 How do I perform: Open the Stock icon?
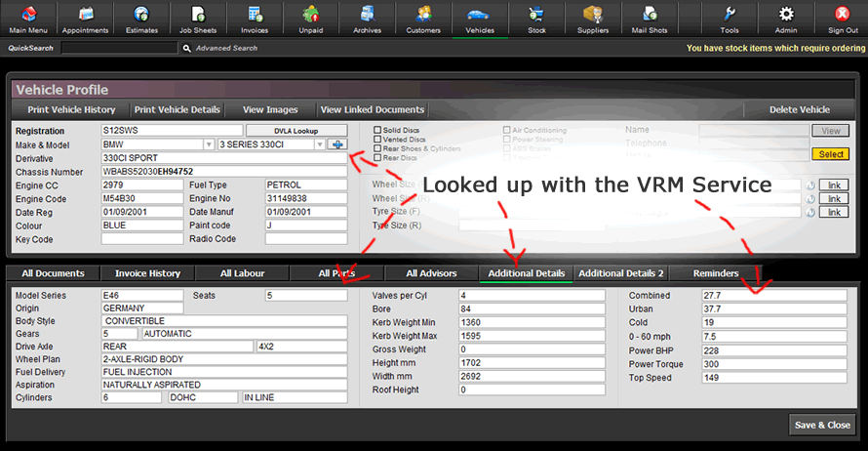coord(536,15)
